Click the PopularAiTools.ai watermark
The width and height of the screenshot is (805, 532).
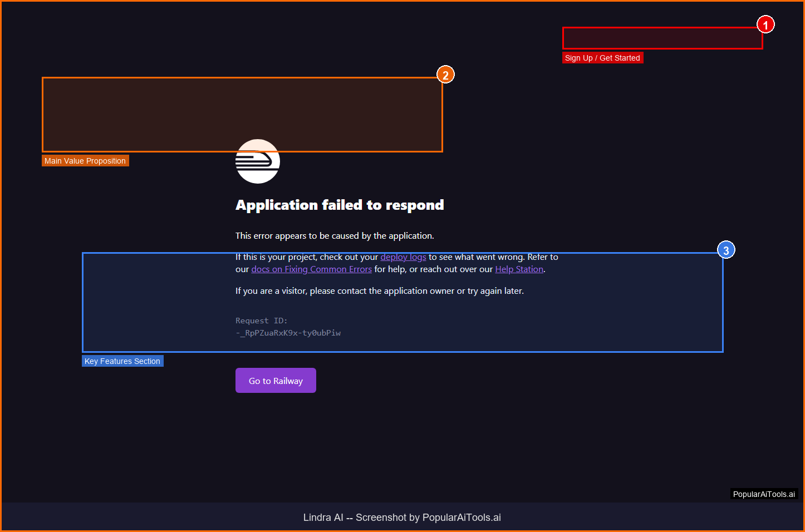[x=764, y=494]
